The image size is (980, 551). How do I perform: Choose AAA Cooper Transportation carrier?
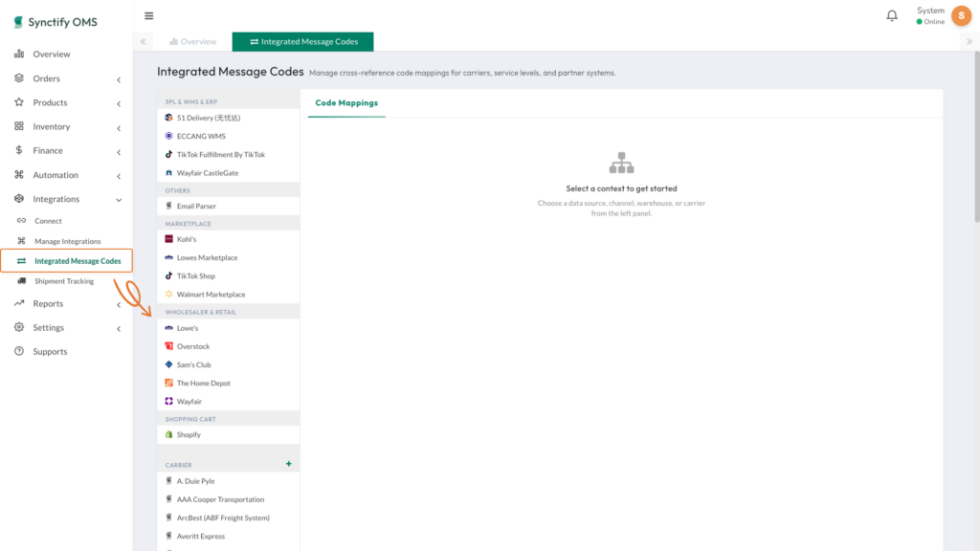tap(228, 499)
